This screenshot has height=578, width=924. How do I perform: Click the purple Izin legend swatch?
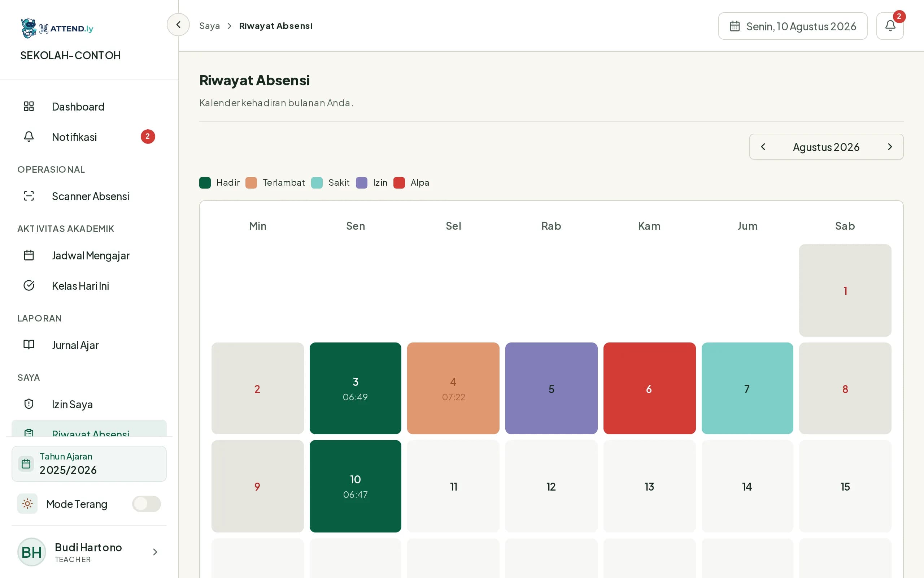pos(362,183)
